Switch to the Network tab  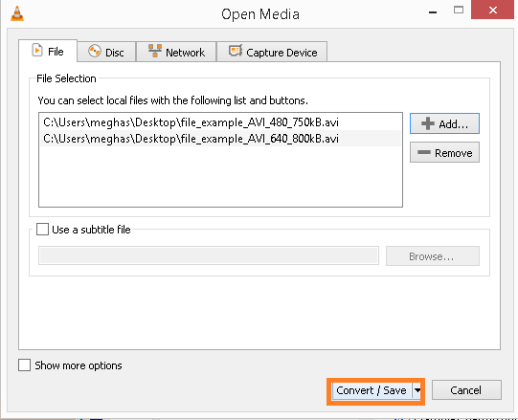(x=176, y=52)
